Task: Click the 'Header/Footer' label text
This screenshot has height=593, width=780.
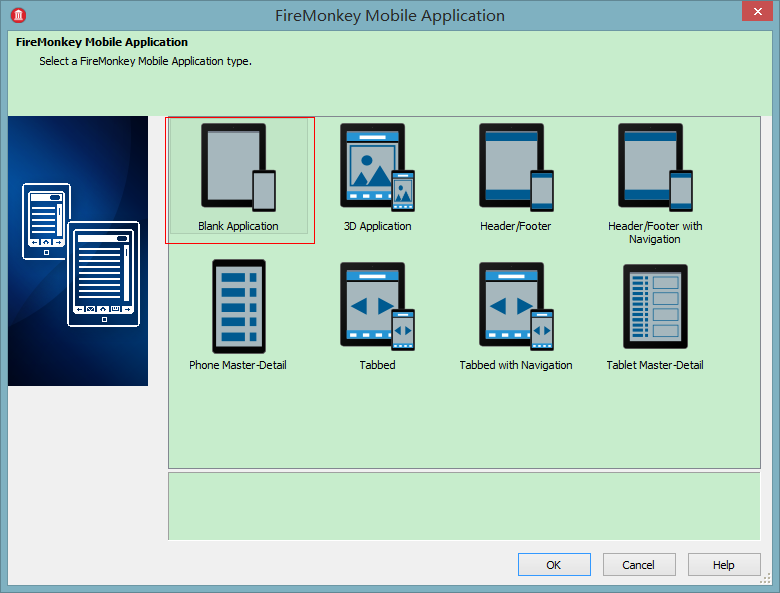Action: click(x=516, y=226)
